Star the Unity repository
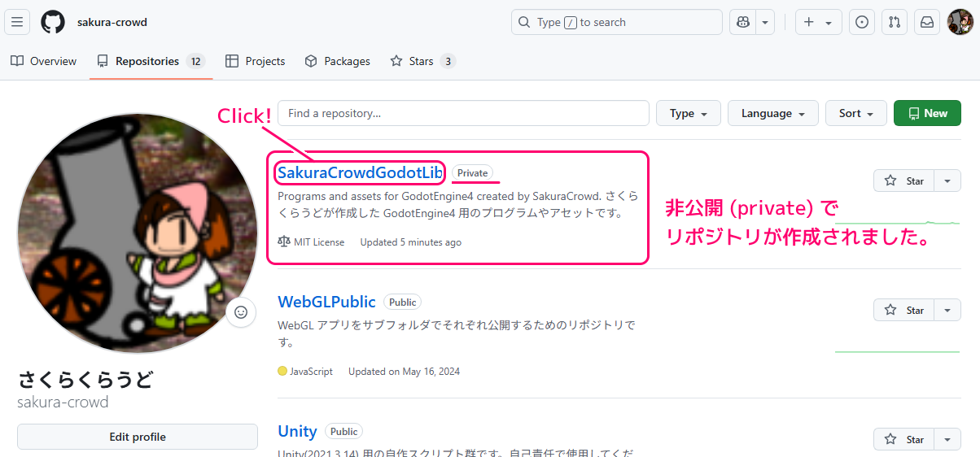 [x=903, y=439]
